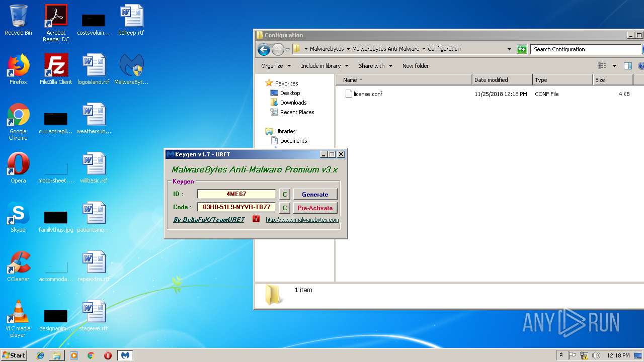Click Malwarebytes keygen taskbar button
Image resolution: width=644 pixels, height=362 pixels.
point(125,355)
